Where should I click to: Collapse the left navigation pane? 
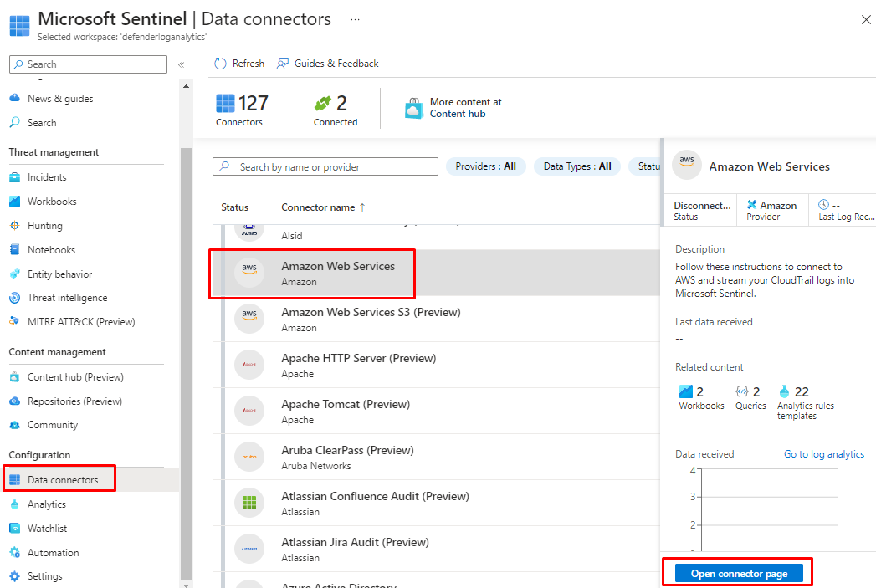[181, 64]
